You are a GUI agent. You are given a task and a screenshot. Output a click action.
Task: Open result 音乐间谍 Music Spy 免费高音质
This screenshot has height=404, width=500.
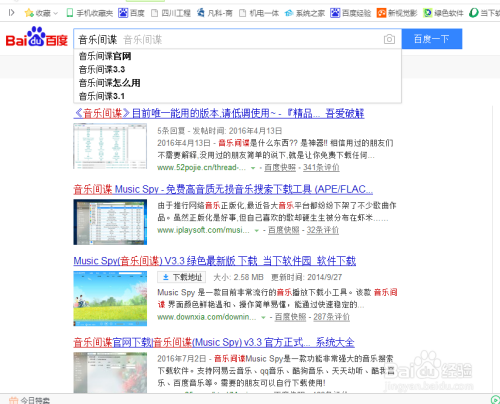(223, 189)
